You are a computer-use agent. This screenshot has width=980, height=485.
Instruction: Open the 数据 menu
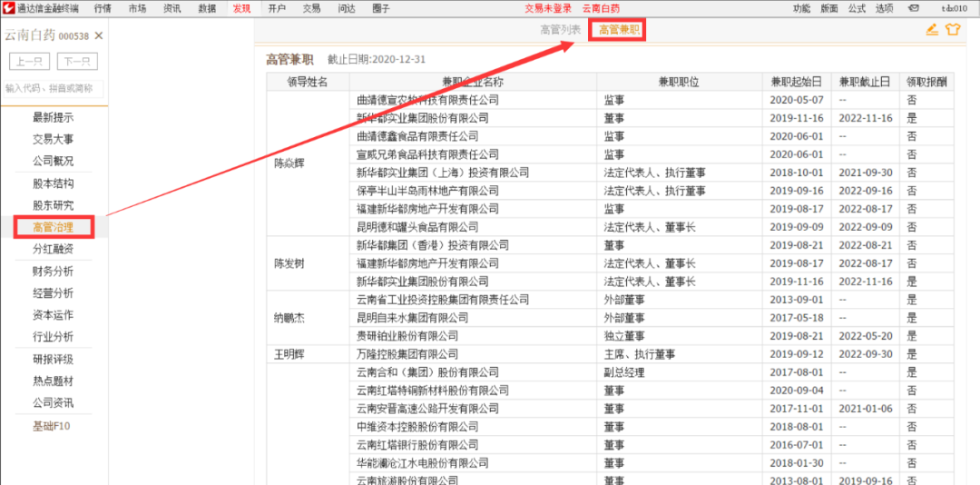click(x=207, y=8)
